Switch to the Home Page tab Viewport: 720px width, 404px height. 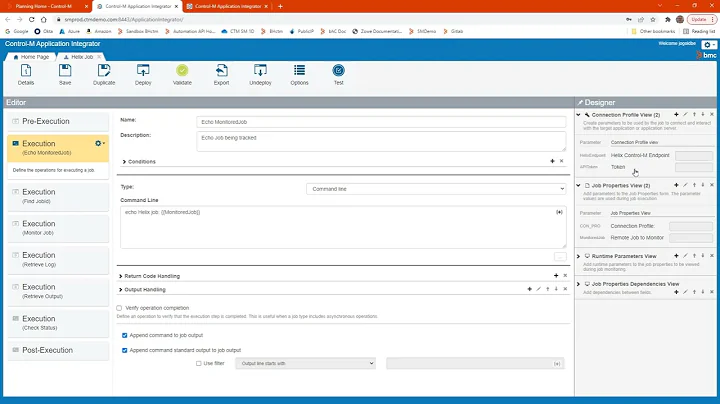pyautogui.click(x=31, y=57)
